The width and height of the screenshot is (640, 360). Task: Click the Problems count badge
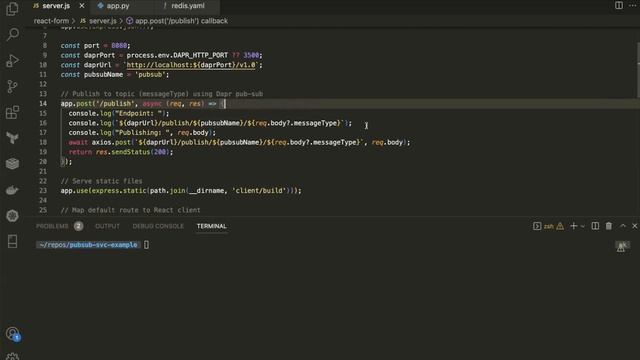click(78, 226)
